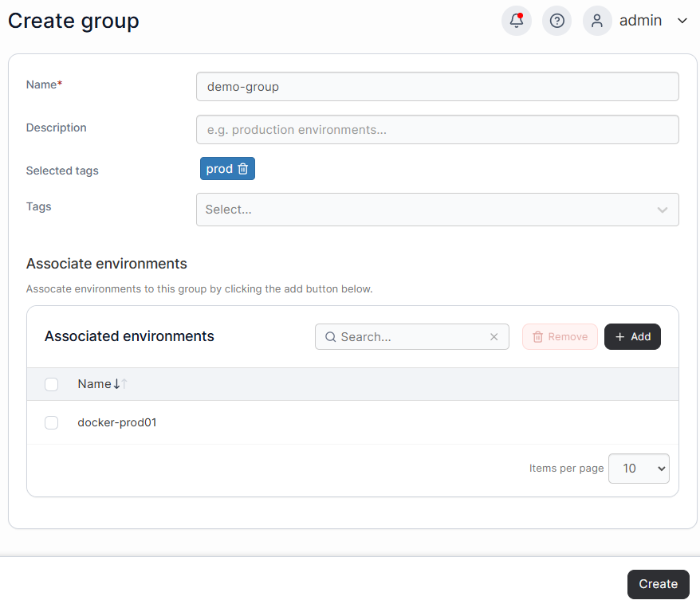This screenshot has width=700, height=608.
Task: Expand the admin user menu chevron
Action: [x=682, y=21]
